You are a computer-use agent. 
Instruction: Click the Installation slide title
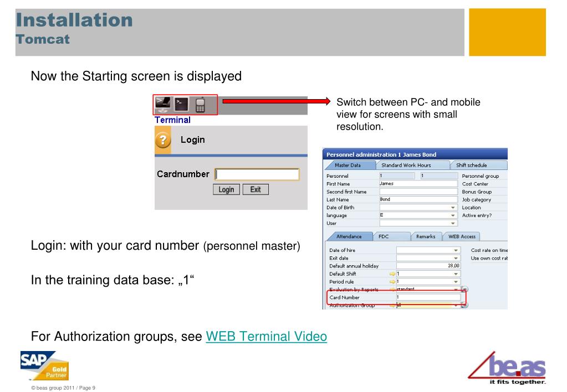click(74, 20)
